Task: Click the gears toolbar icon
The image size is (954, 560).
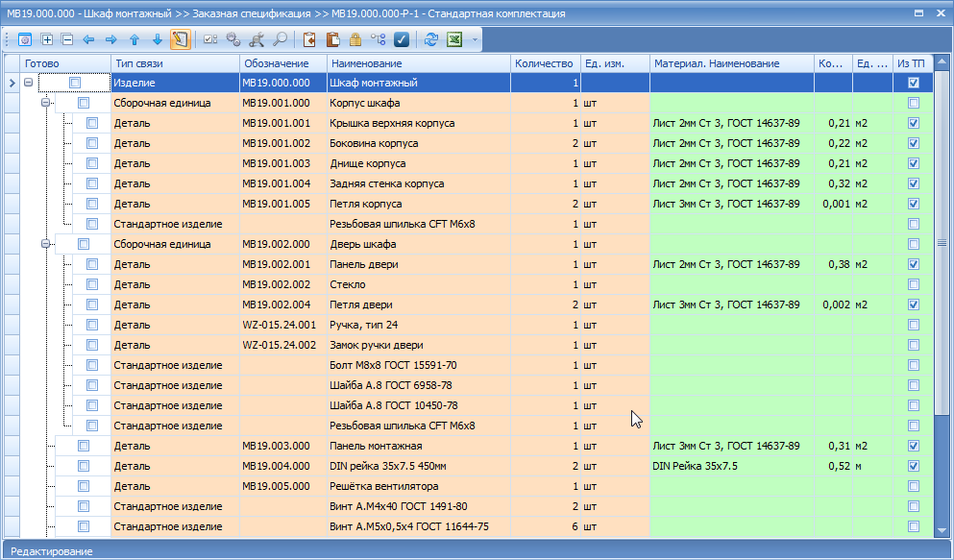Action: [233, 39]
